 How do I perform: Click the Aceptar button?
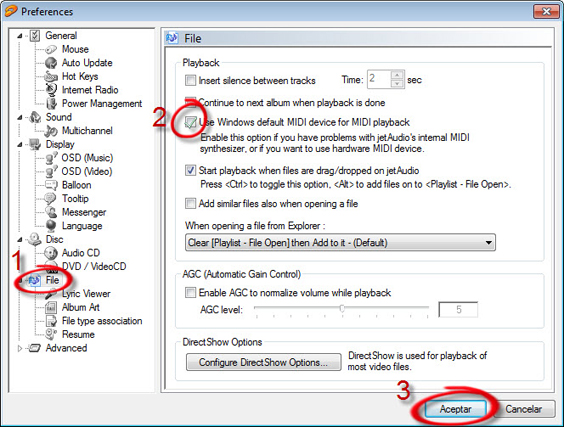[455, 409]
